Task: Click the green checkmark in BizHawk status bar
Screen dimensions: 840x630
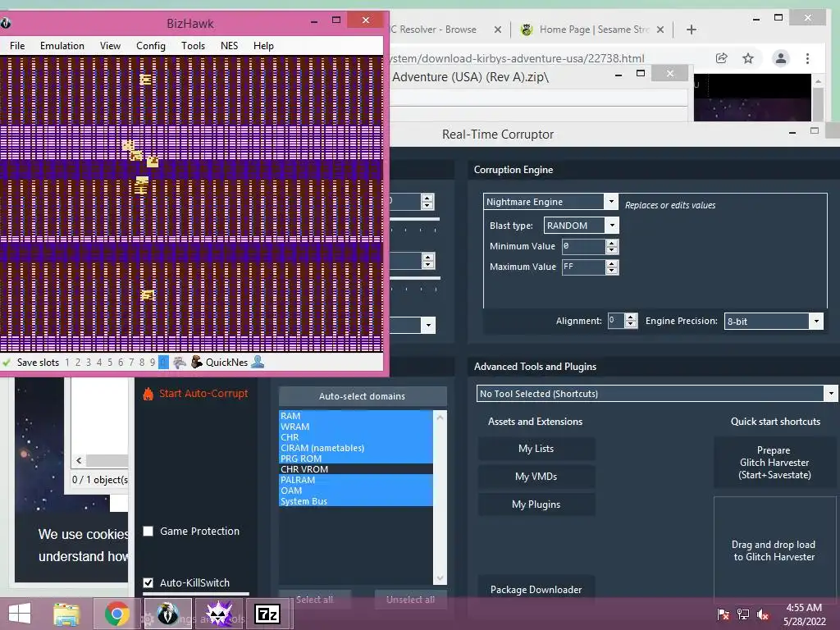Action: pyautogui.click(x=7, y=363)
